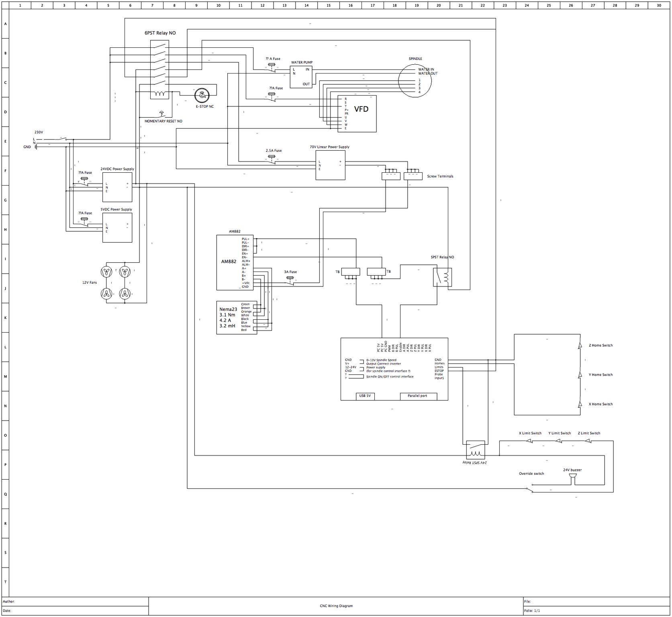The image size is (672, 617).
Task: Select the 70V Linear Power Supply box
Action: (x=330, y=165)
